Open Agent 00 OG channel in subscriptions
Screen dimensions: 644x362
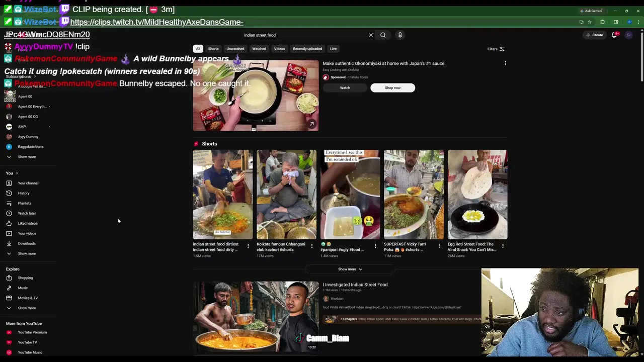pyautogui.click(x=28, y=117)
